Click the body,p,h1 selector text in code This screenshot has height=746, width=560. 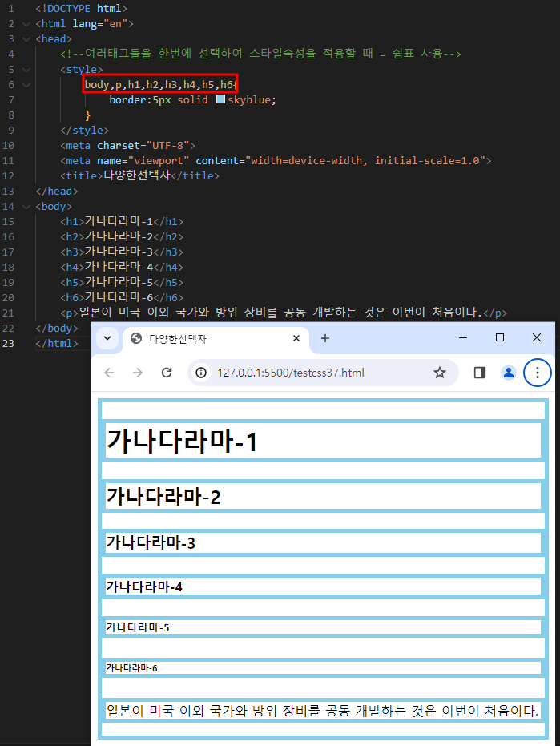(x=160, y=85)
